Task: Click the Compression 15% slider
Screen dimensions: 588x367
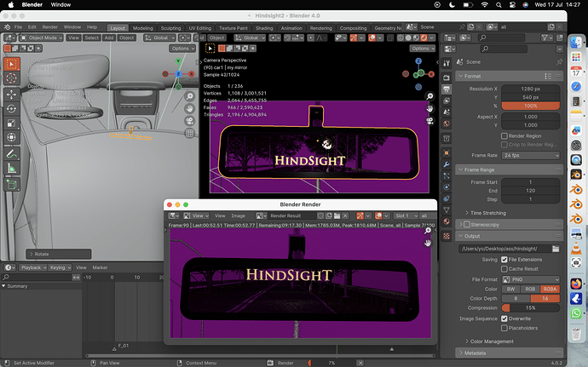Action: (531, 307)
